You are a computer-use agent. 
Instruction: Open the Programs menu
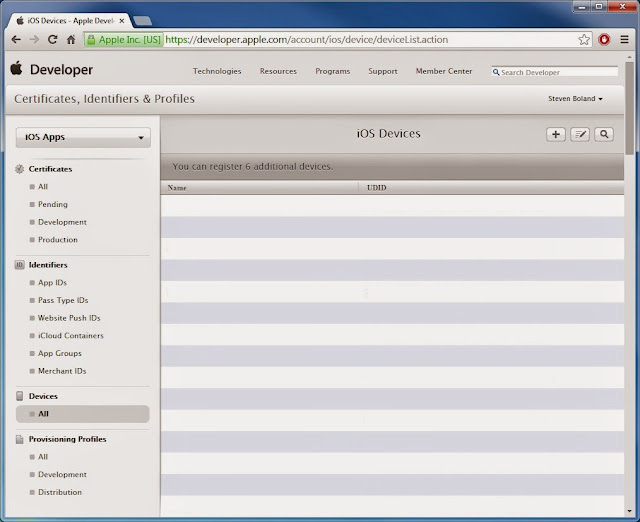(x=333, y=71)
